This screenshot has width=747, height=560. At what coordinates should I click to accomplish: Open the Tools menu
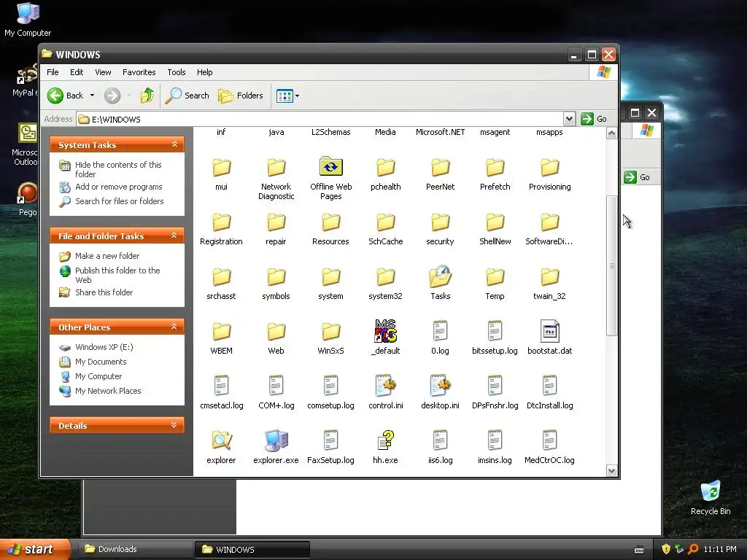click(177, 72)
